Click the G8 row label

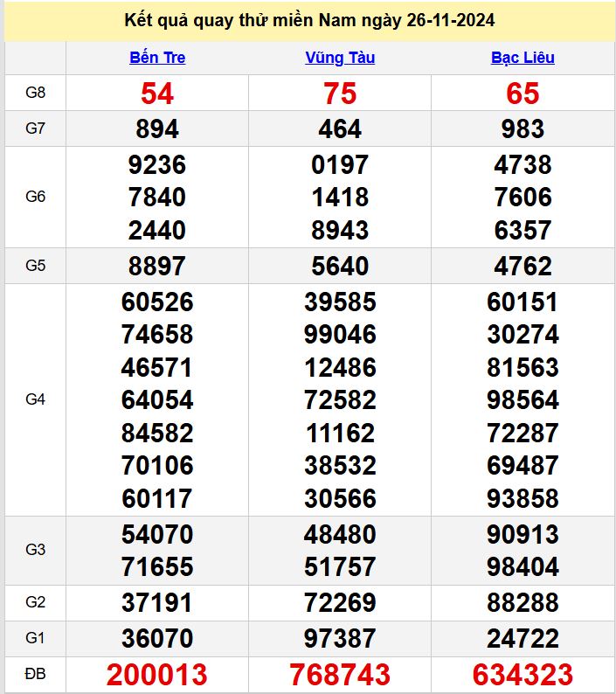[x=36, y=93]
